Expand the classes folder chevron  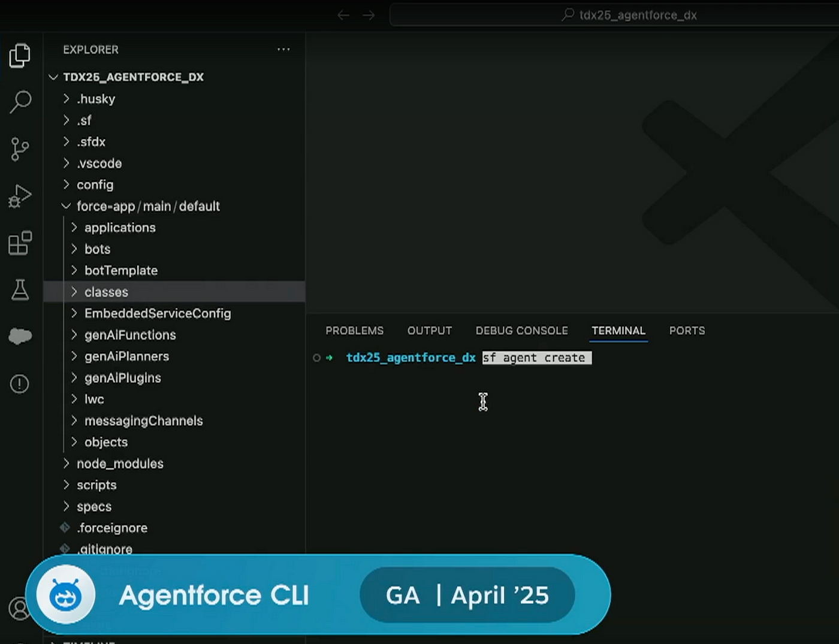[74, 292]
